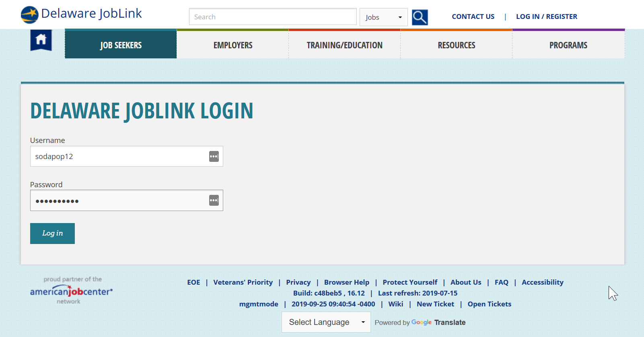
Task: Click into the Username field
Action: 126,156
